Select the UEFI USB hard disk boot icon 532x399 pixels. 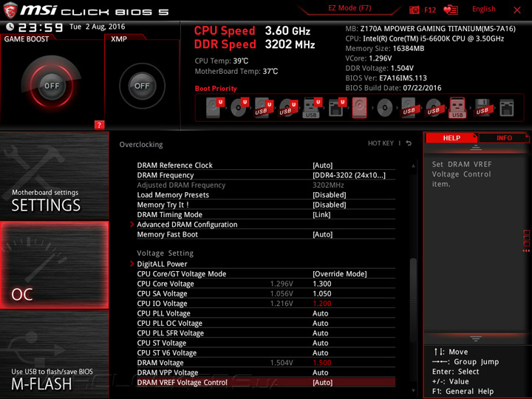point(264,108)
